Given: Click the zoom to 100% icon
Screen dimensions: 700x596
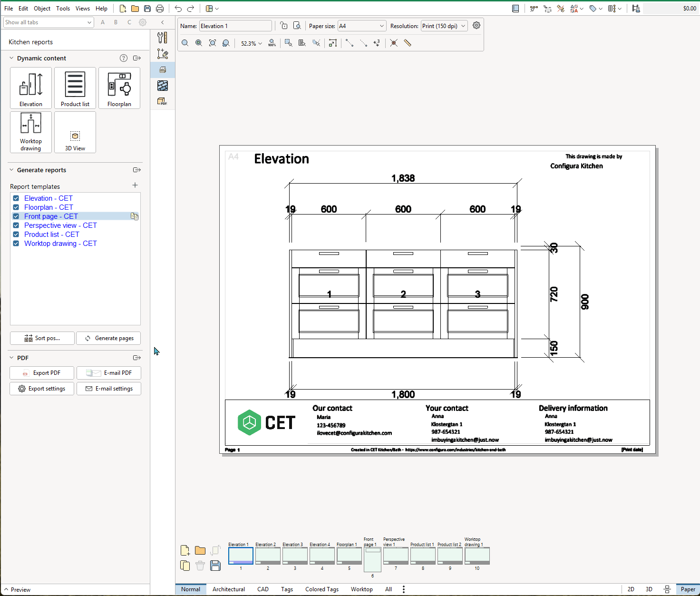Looking at the screenshot, I should click(272, 43).
